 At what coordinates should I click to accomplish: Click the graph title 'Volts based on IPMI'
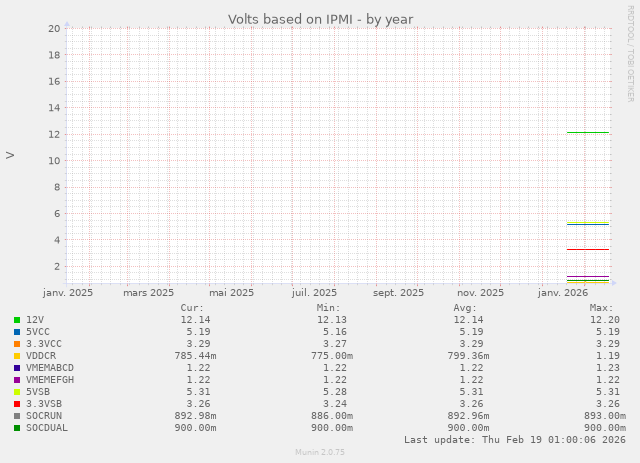[320, 19]
